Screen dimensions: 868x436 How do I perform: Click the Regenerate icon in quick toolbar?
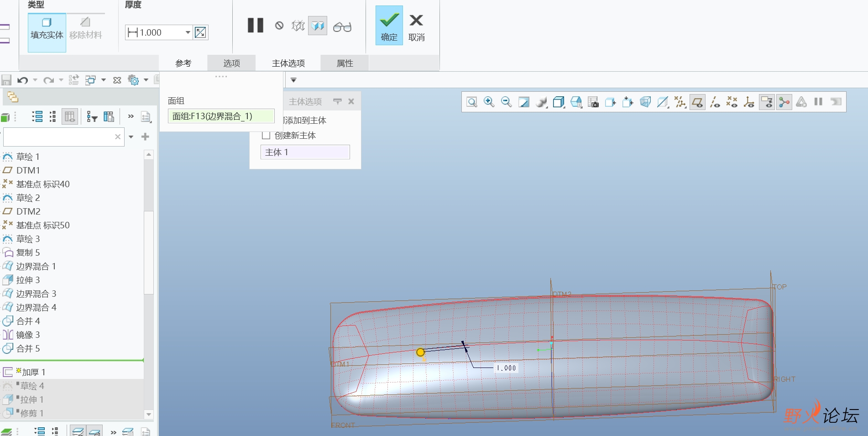coord(73,80)
